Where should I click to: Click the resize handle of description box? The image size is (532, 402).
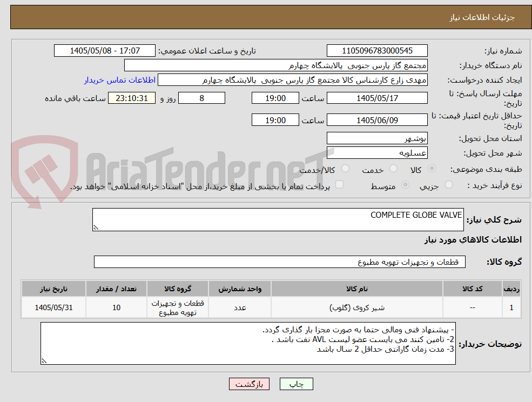(x=96, y=228)
